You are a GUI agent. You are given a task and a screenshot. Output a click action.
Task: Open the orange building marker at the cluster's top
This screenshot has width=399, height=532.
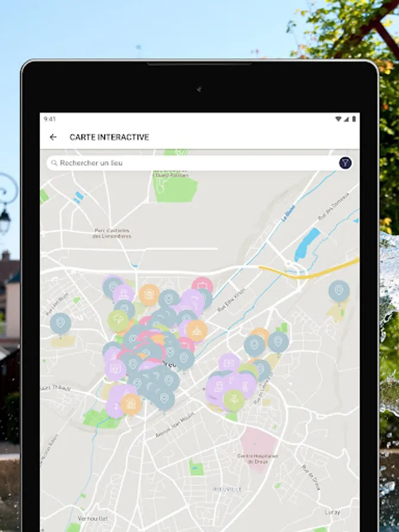[x=150, y=295]
